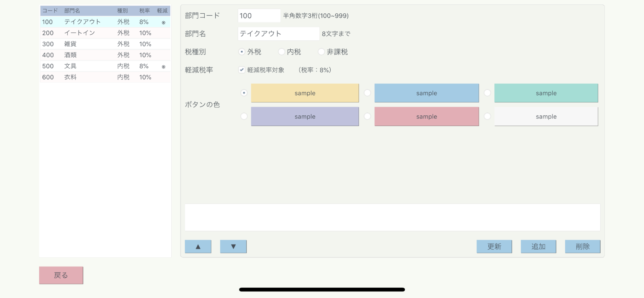Click the 更新 update button
644x298 pixels.
click(494, 246)
